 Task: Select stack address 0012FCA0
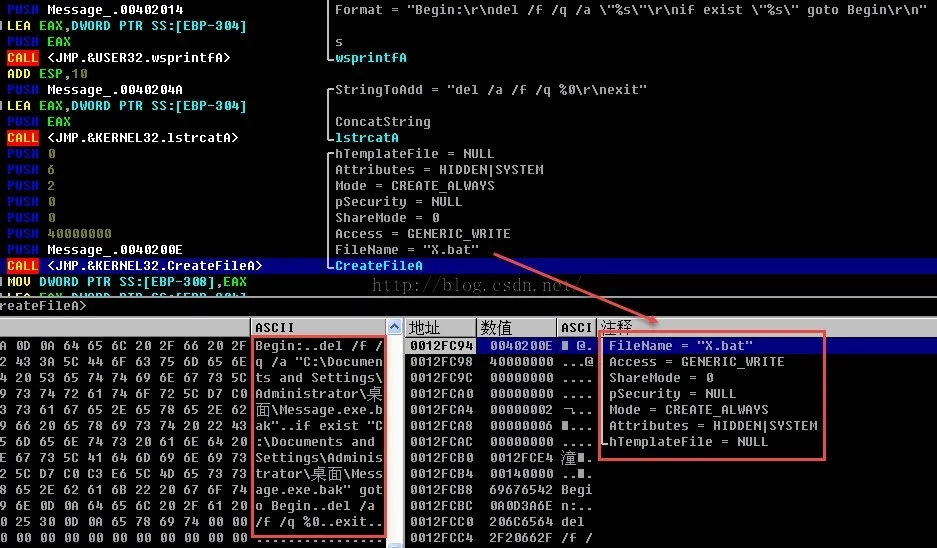click(x=441, y=394)
